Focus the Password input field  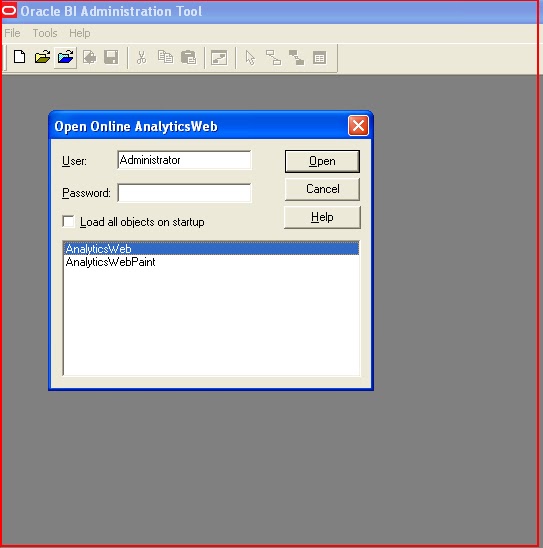pos(184,193)
